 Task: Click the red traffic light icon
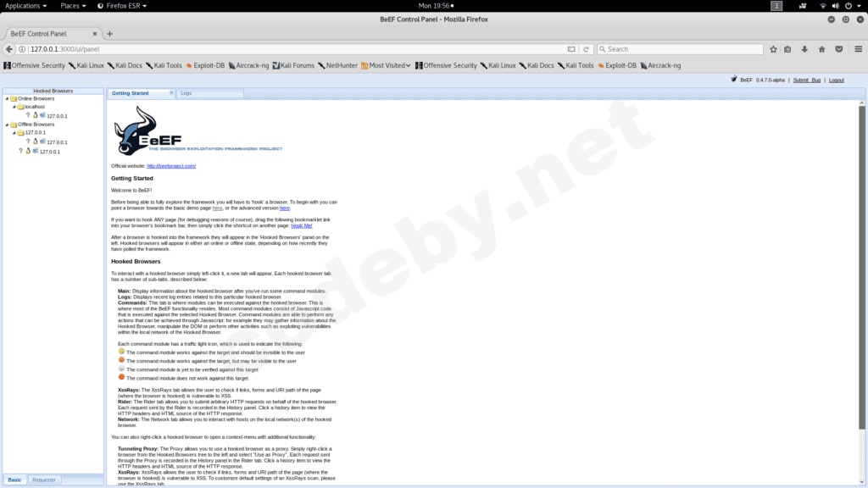tap(121, 377)
